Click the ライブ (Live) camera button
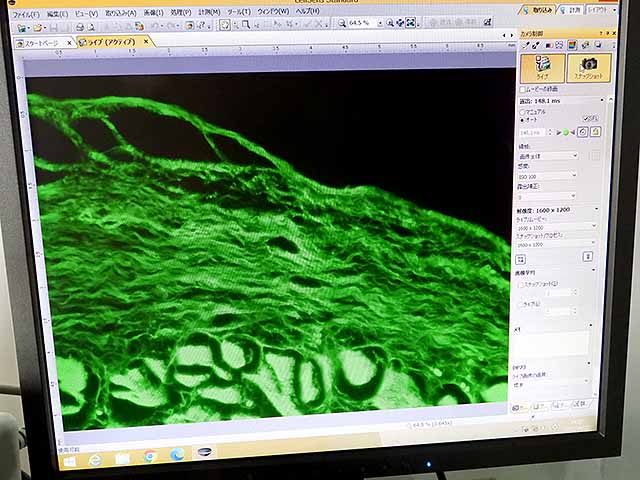 [541, 68]
